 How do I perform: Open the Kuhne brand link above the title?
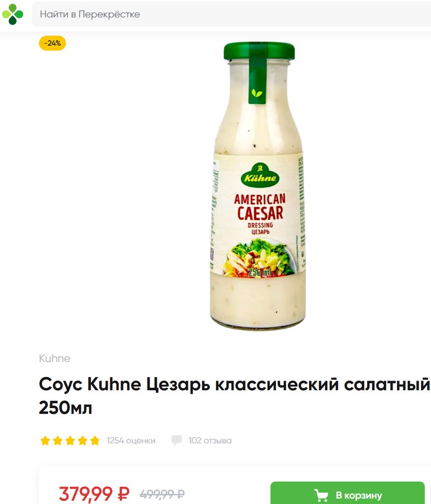(x=55, y=358)
